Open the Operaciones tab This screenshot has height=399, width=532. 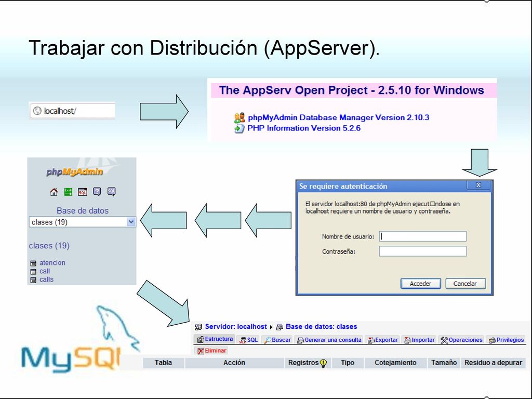(461, 340)
